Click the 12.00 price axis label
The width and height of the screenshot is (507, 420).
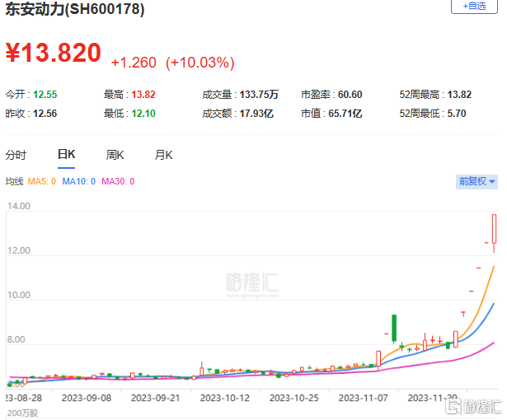(19, 250)
